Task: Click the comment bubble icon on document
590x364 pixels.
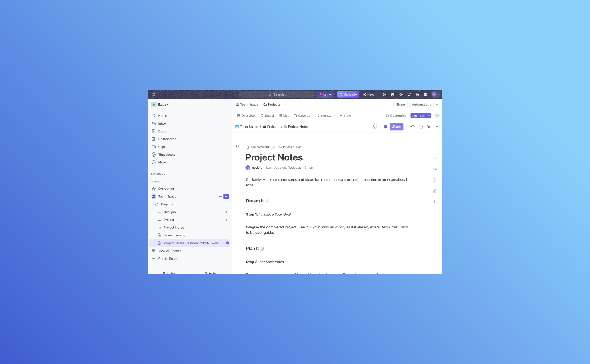Action: pyautogui.click(x=421, y=127)
